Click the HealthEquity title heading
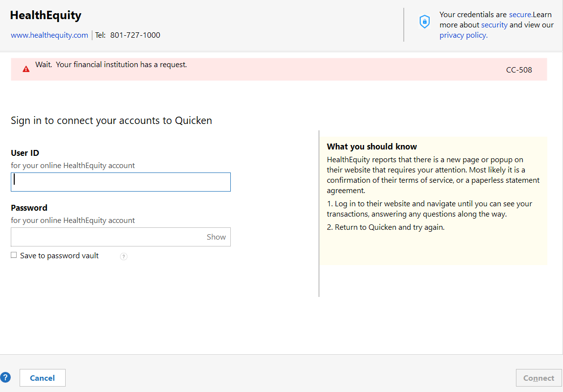The image size is (563, 392). 46,16
